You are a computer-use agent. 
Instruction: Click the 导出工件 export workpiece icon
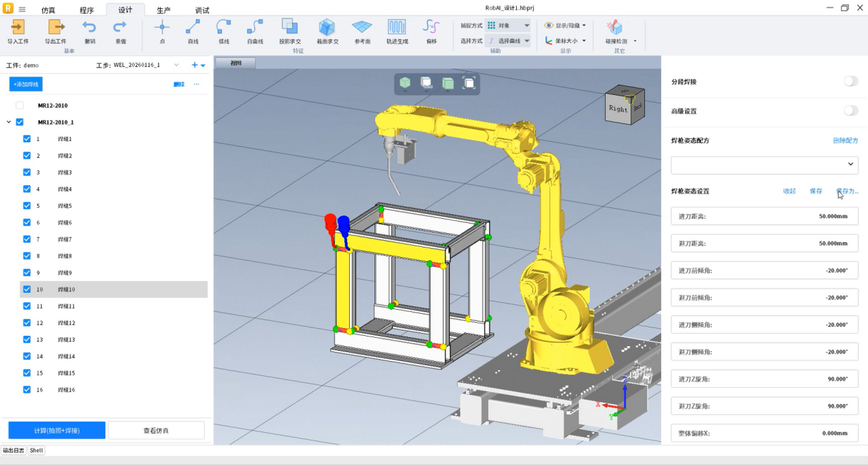coord(55,27)
